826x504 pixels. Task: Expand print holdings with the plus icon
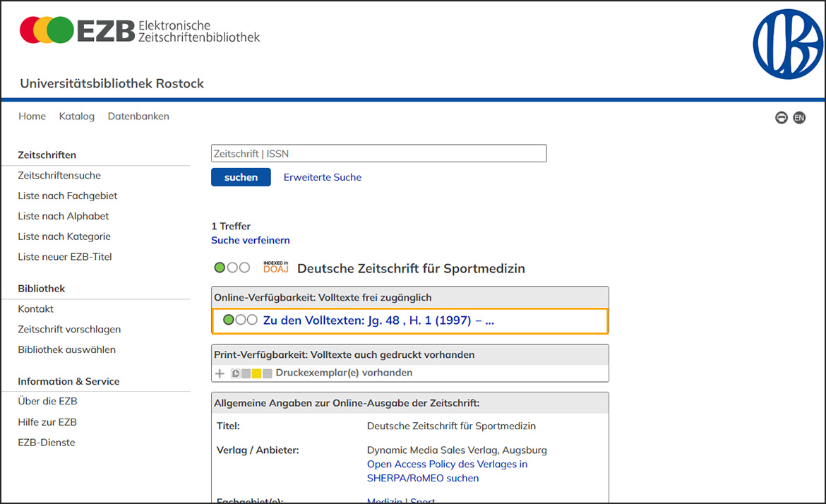click(x=220, y=373)
